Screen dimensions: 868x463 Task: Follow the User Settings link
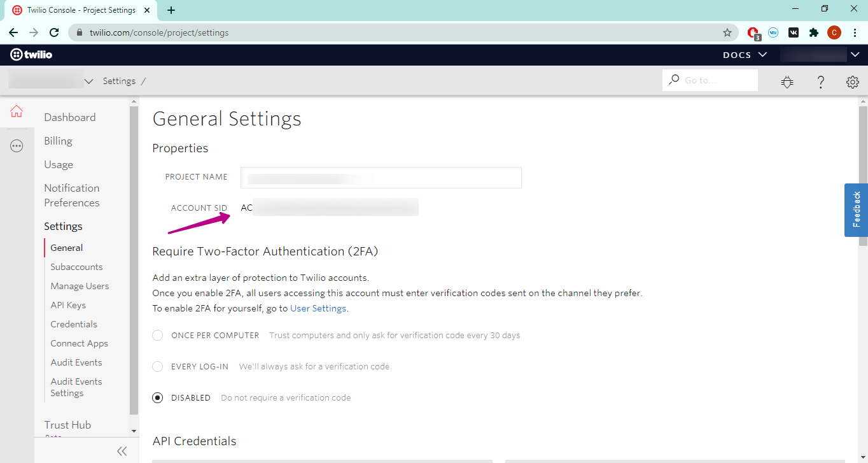click(318, 308)
